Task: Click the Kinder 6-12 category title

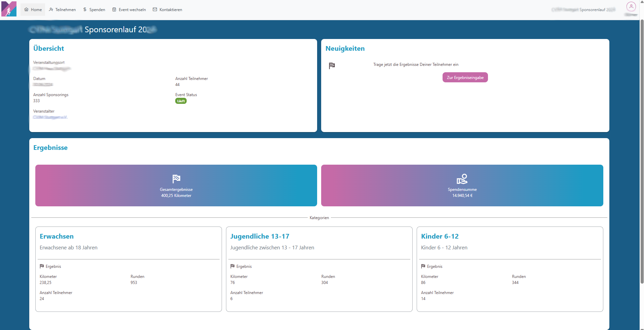Action: 440,236
